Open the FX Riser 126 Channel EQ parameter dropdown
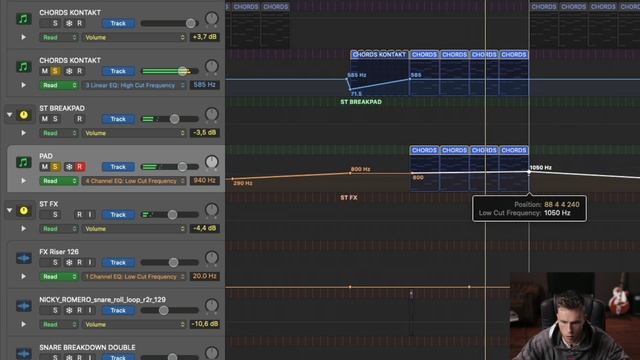The image size is (640, 360). (x=134, y=277)
